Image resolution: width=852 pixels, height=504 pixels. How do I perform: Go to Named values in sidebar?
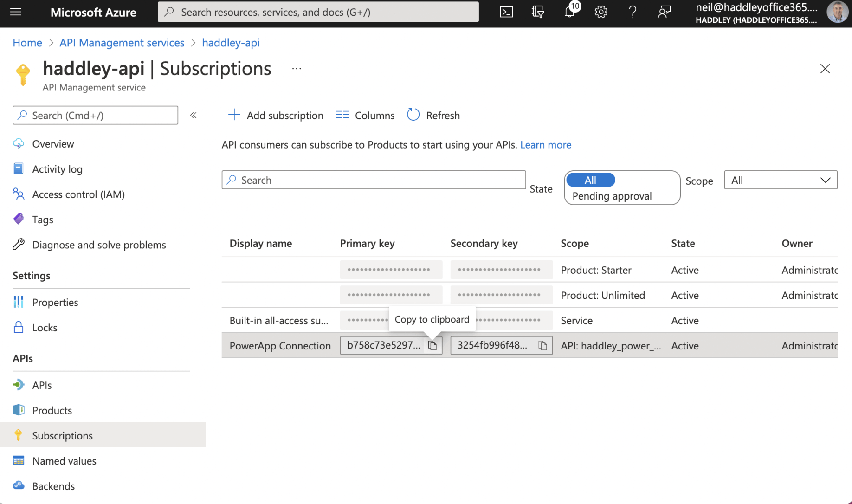pos(64,461)
